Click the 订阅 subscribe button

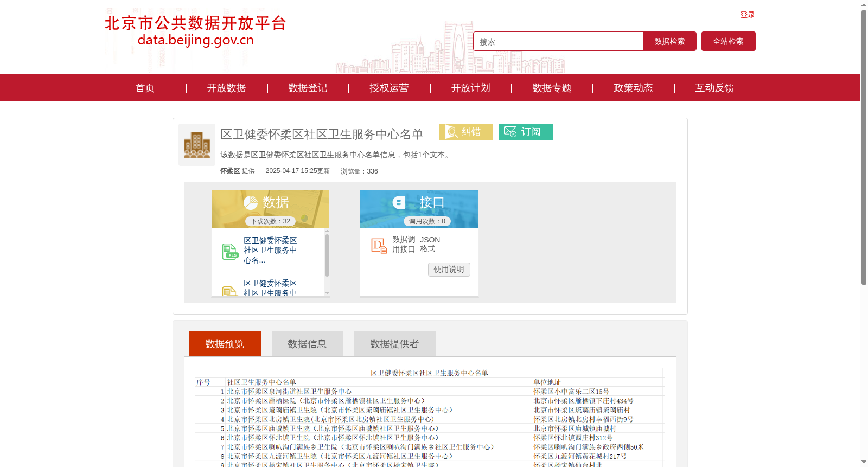(x=526, y=132)
